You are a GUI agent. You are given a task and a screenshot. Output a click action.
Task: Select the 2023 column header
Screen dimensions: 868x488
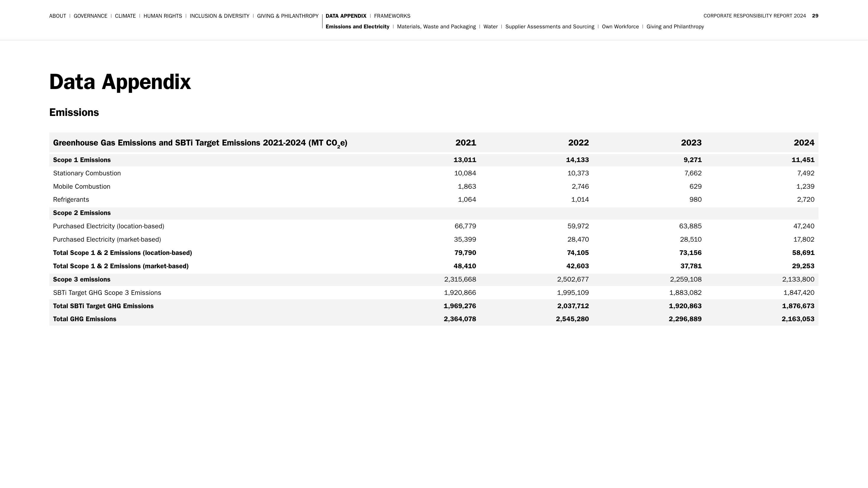[691, 143]
